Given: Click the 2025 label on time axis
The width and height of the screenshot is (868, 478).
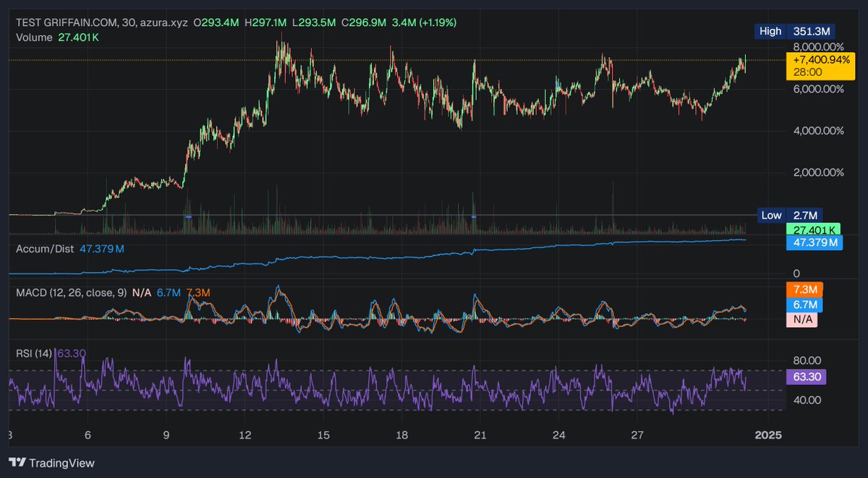Looking at the screenshot, I should coord(767,435).
